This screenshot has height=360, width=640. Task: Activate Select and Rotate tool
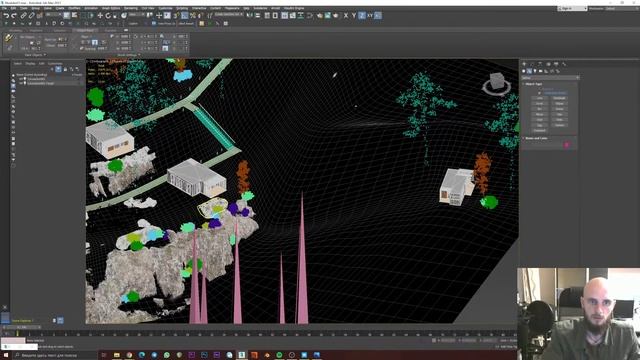108,16
